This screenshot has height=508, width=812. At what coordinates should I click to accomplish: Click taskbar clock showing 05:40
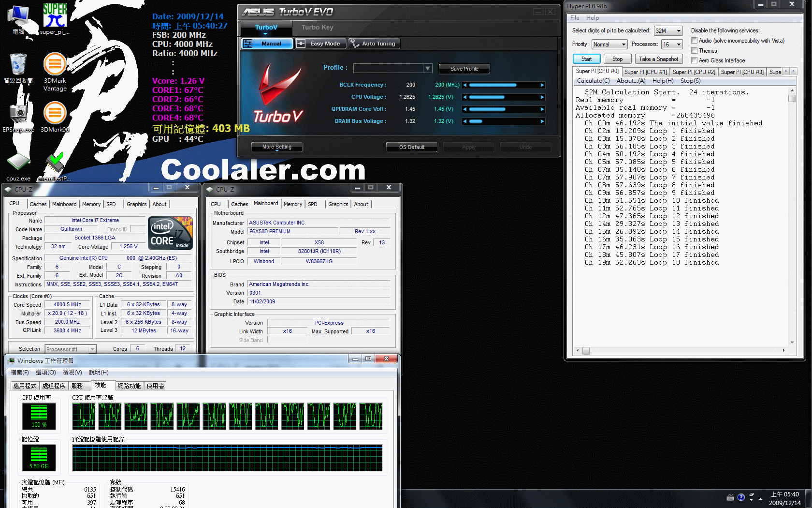(x=785, y=494)
